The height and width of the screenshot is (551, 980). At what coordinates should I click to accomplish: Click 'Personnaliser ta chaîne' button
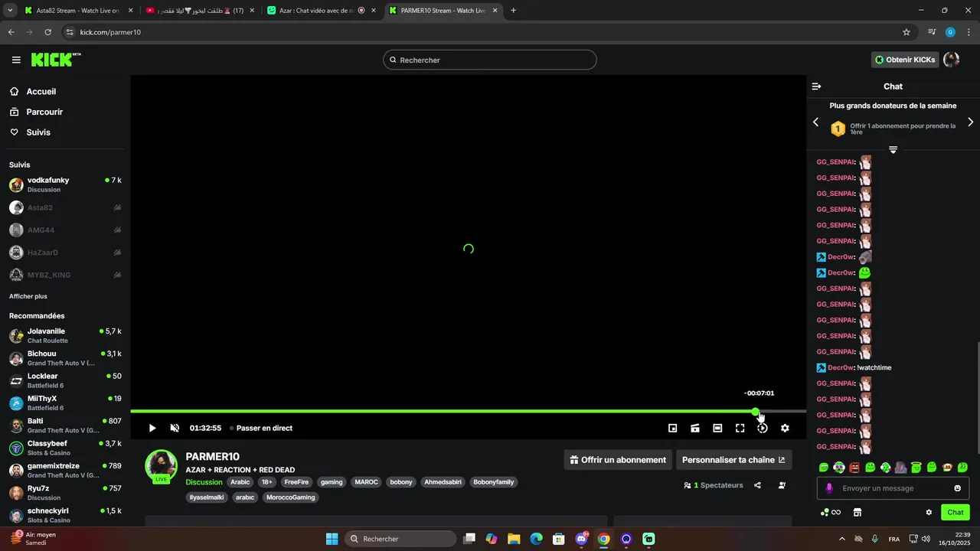[x=733, y=460]
